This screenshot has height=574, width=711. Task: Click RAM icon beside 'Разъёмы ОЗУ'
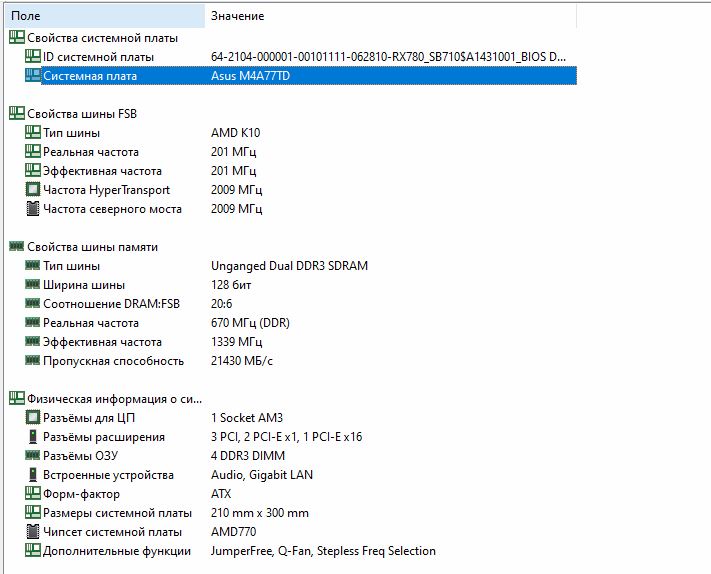(33, 455)
